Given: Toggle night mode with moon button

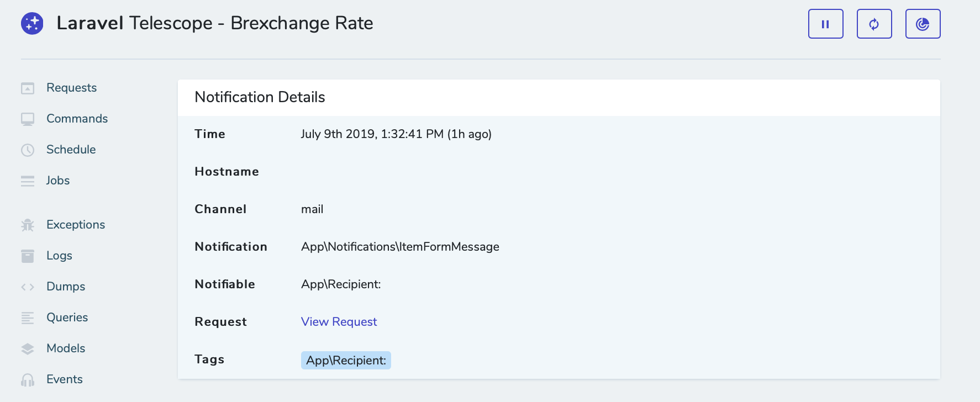Looking at the screenshot, I should pos(923,24).
